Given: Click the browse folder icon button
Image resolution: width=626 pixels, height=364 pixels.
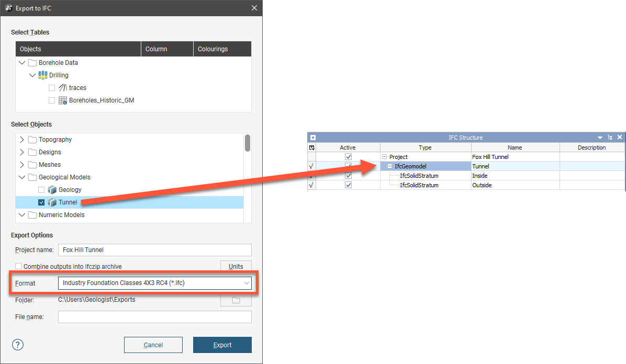Looking at the screenshot, I should click(236, 300).
